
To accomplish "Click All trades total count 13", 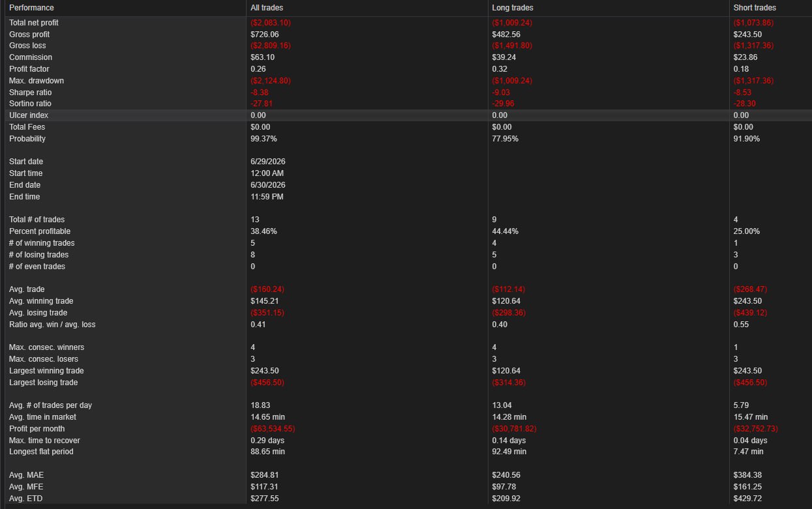I will tap(254, 220).
